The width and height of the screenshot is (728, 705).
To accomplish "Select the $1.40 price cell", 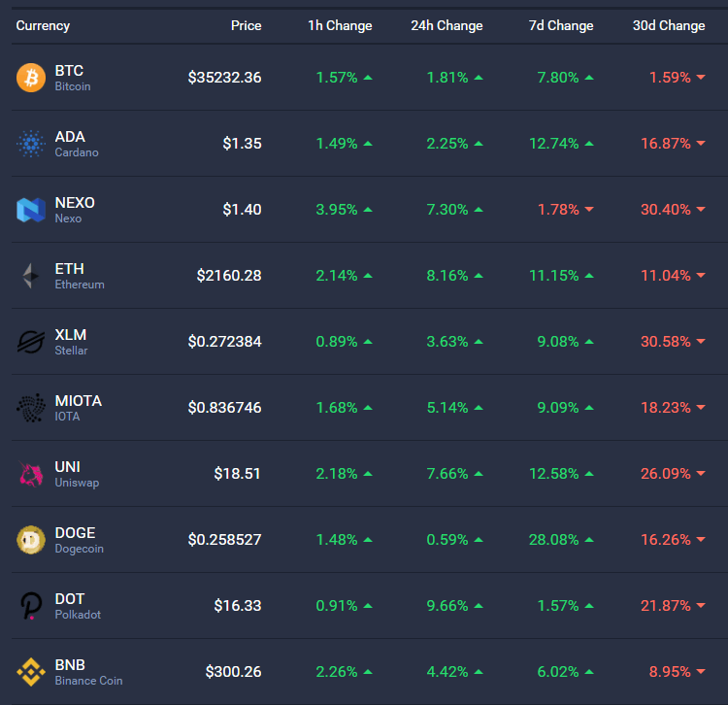I will (x=242, y=210).
